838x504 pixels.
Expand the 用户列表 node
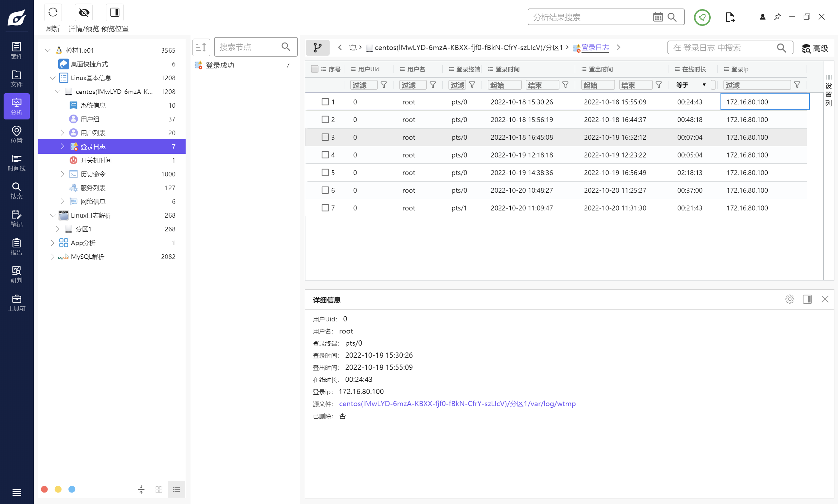point(63,133)
